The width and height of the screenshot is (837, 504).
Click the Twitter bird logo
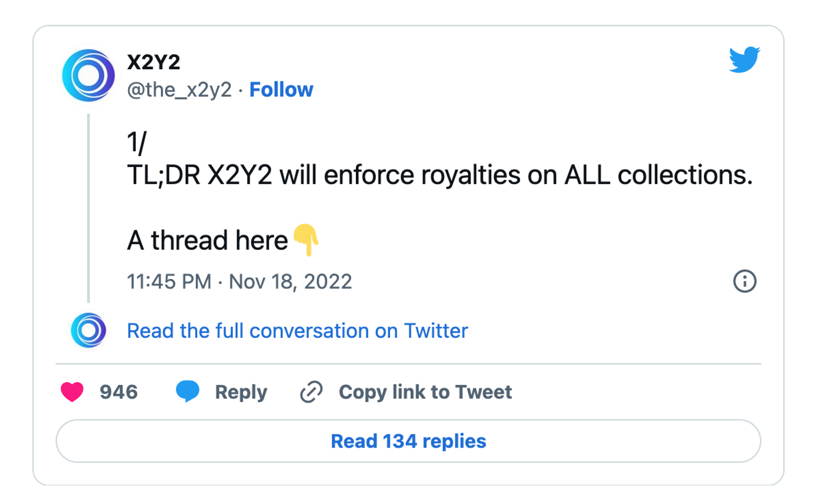(744, 61)
